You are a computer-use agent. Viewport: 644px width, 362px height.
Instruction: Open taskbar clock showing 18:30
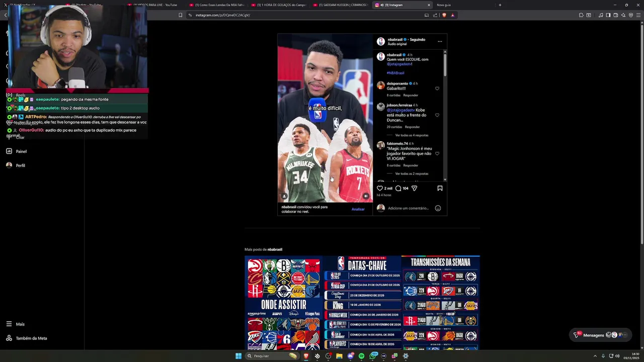click(x=631, y=356)
